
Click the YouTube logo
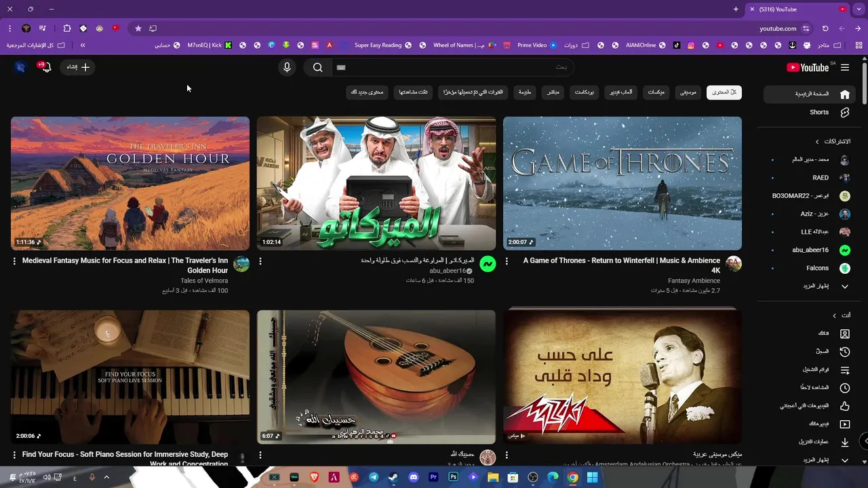coord(808,67)
